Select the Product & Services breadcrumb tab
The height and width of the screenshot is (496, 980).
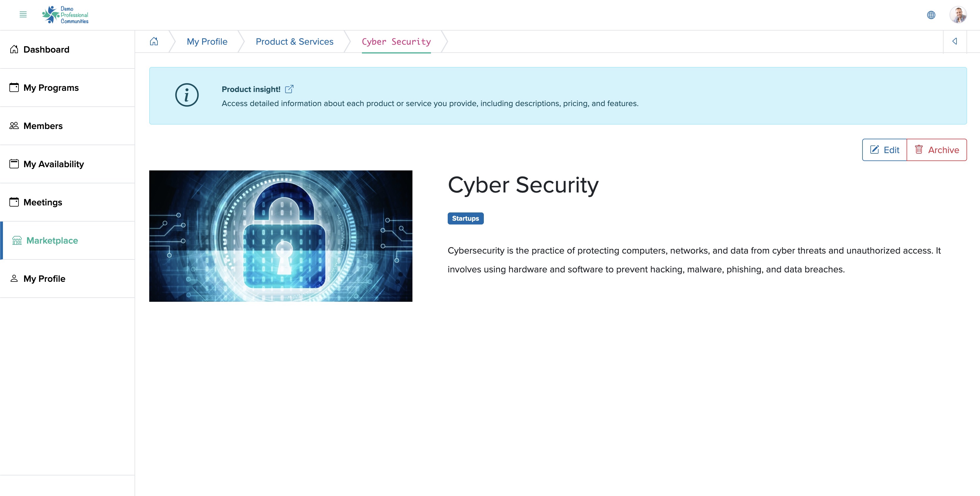click(x=295, y=41)
